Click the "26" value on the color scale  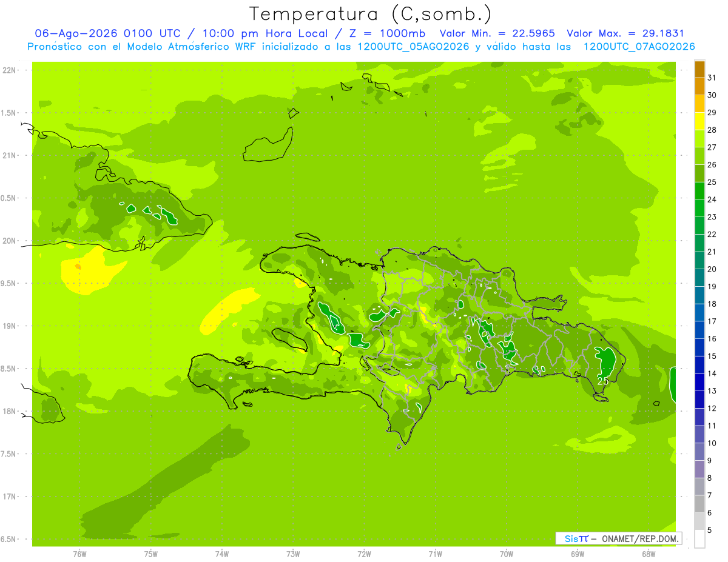pyautogui.click(x=712, y=165)
